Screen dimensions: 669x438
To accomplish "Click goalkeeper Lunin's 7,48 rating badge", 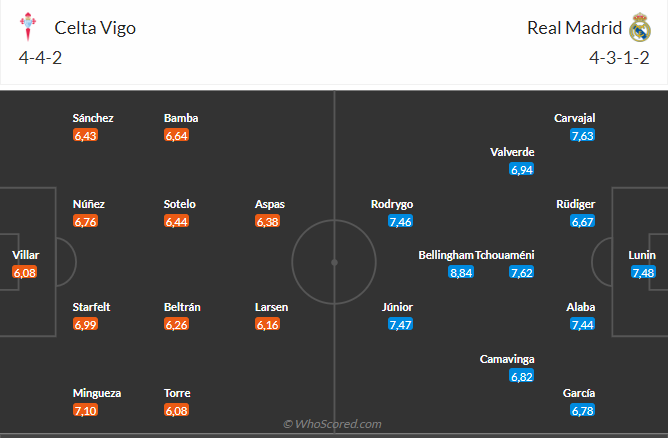I will tap(643, 272).
